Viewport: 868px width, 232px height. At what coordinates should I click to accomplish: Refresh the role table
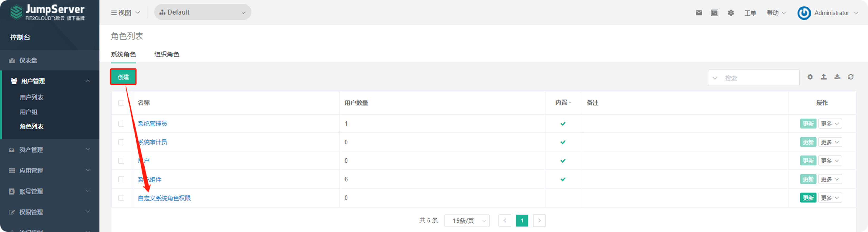851,77
